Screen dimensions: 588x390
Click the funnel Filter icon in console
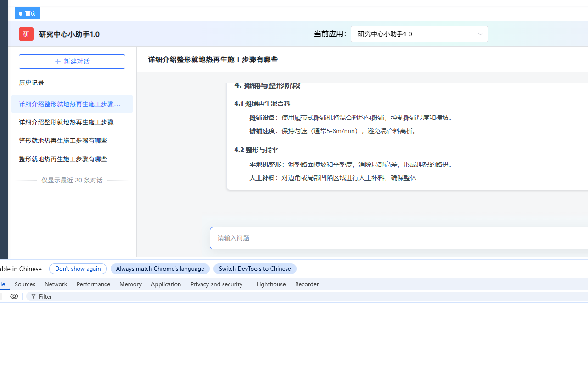pyautogui.click(x=34, y=296)
